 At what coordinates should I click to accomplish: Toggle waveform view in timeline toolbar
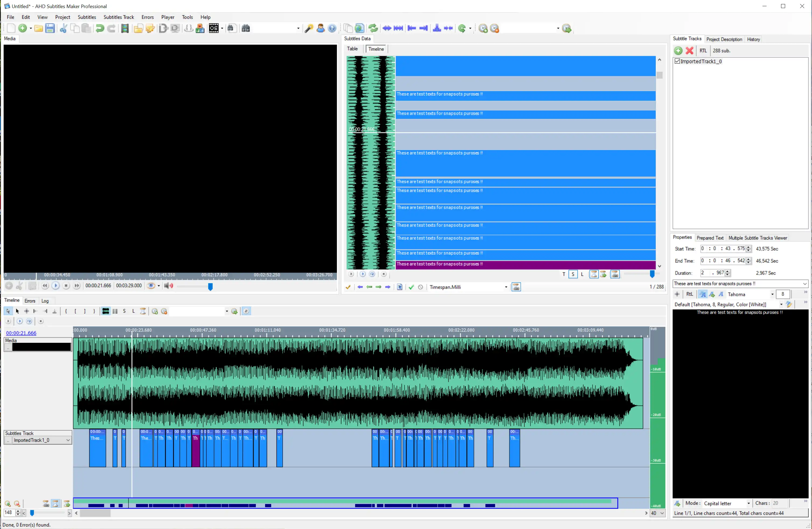(x=106, y=311)
